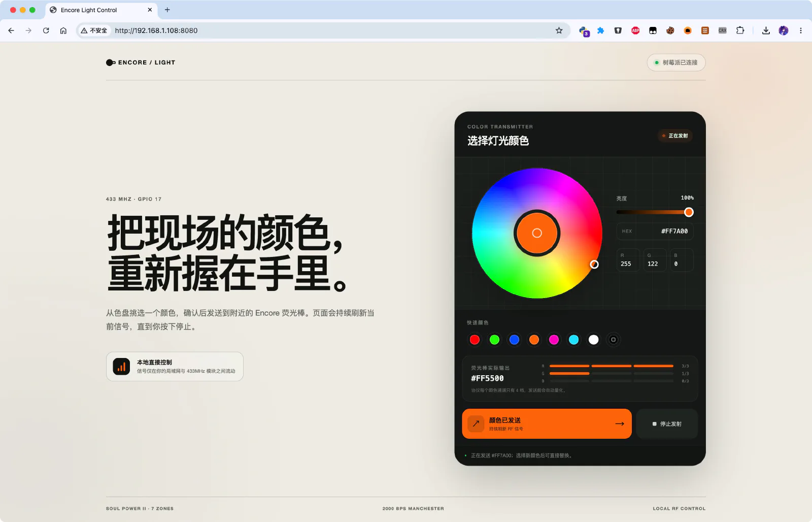The height and width of the screenshot is (522, 812).
Task: Click the G value field showing 122
Action: click(655, 260)
